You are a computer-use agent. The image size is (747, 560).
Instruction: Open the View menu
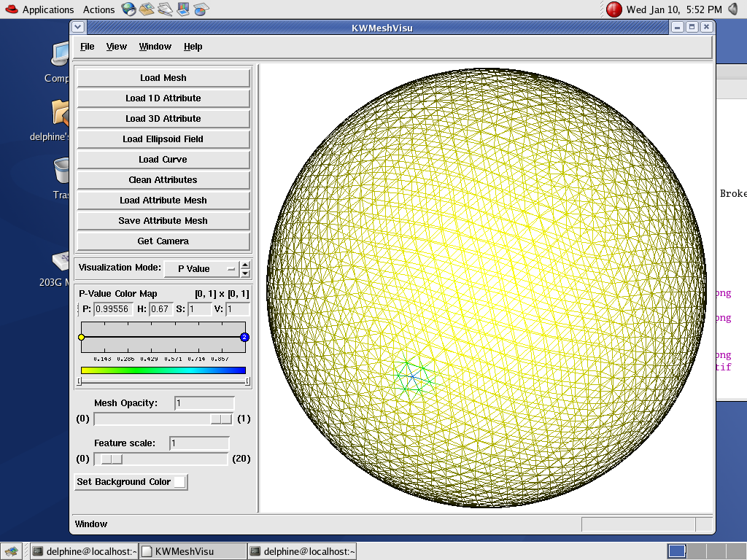click(116, 47)
